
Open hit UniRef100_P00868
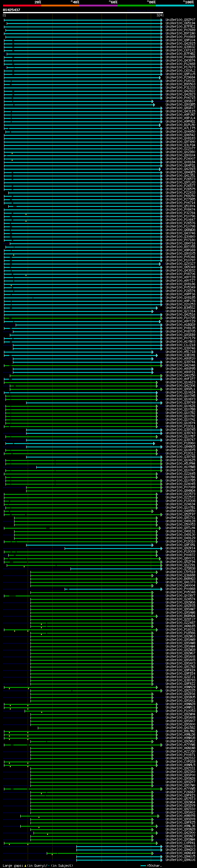tap(180, 589)
